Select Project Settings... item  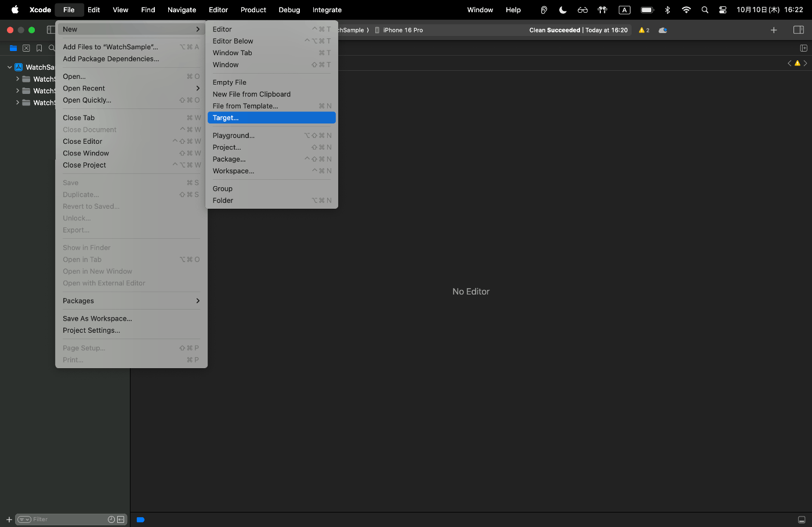coord(131,330)
